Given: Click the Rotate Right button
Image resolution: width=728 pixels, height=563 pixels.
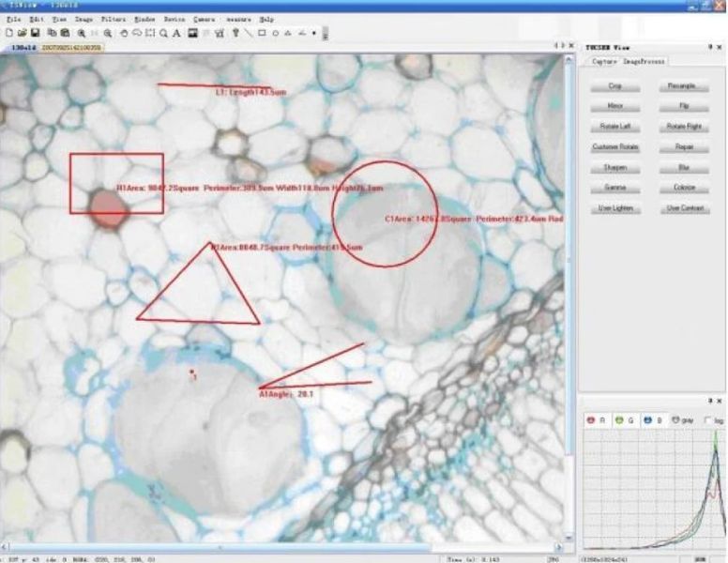Looking at the screenshot, I should coord(684,127).
